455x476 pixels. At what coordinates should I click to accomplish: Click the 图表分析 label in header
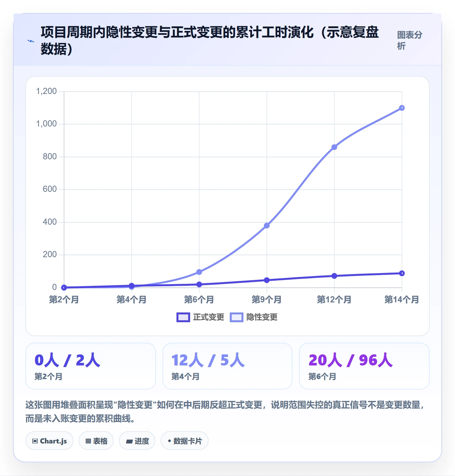pos(409,40)
